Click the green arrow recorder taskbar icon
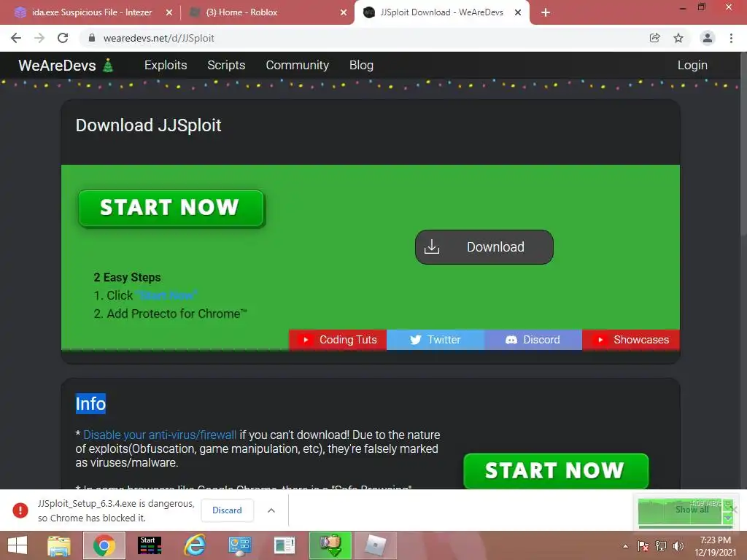This screenshot has width=747, height=560. point(330,545)
